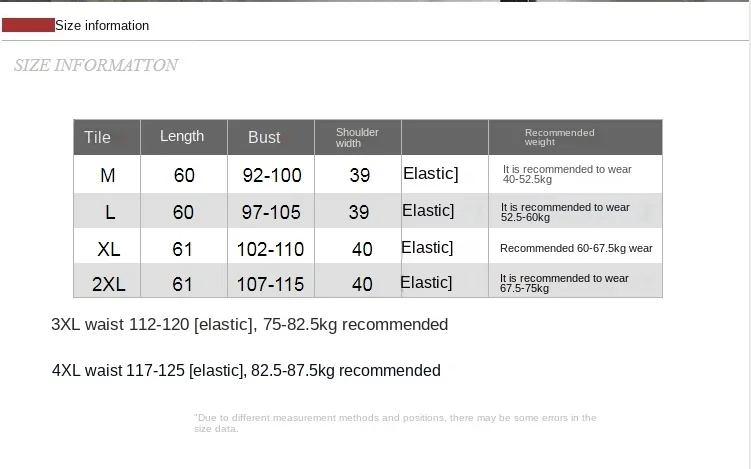This screenshot has width=751, height=469.
Task: Select the XL size row label
Action: click(109, 249)
